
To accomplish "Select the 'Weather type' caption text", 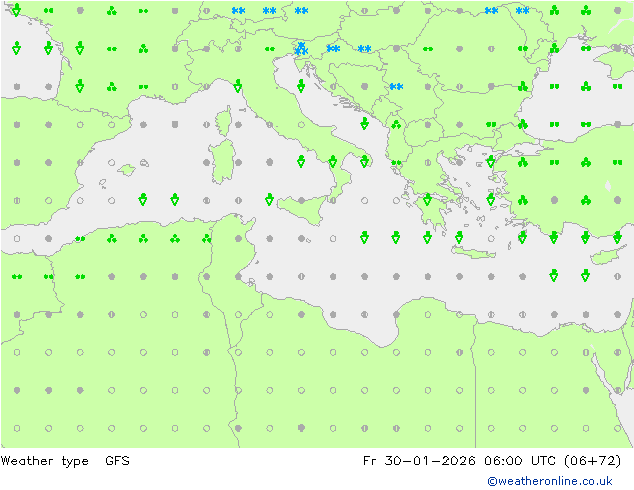I will (45, 461).
